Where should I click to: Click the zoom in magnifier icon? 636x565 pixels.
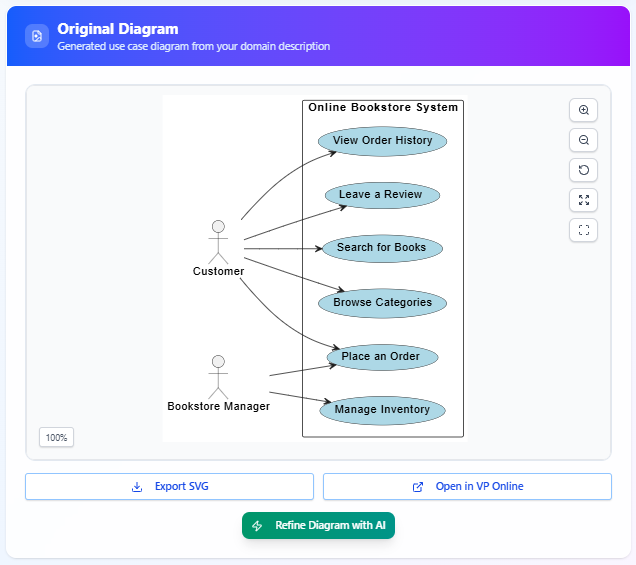pos(584,110)
